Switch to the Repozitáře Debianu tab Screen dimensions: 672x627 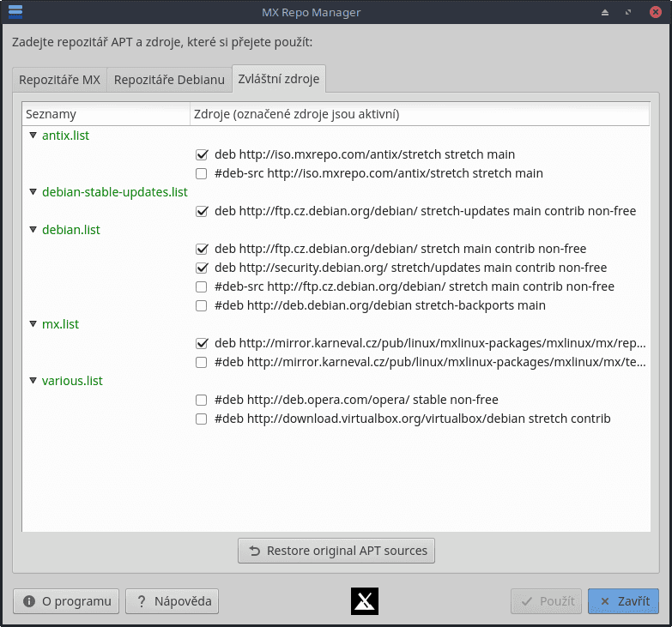169,81
